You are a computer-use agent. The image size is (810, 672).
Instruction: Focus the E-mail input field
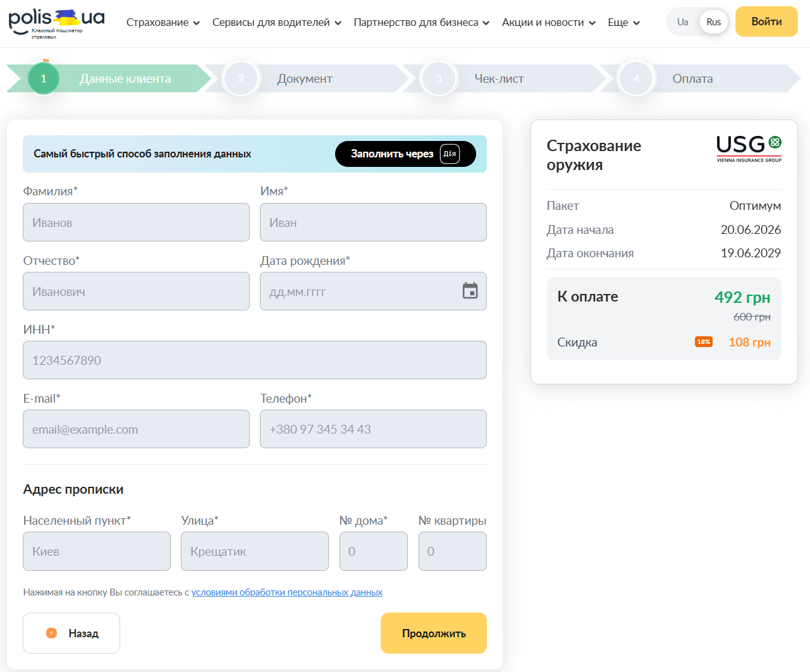coord(136,429)
